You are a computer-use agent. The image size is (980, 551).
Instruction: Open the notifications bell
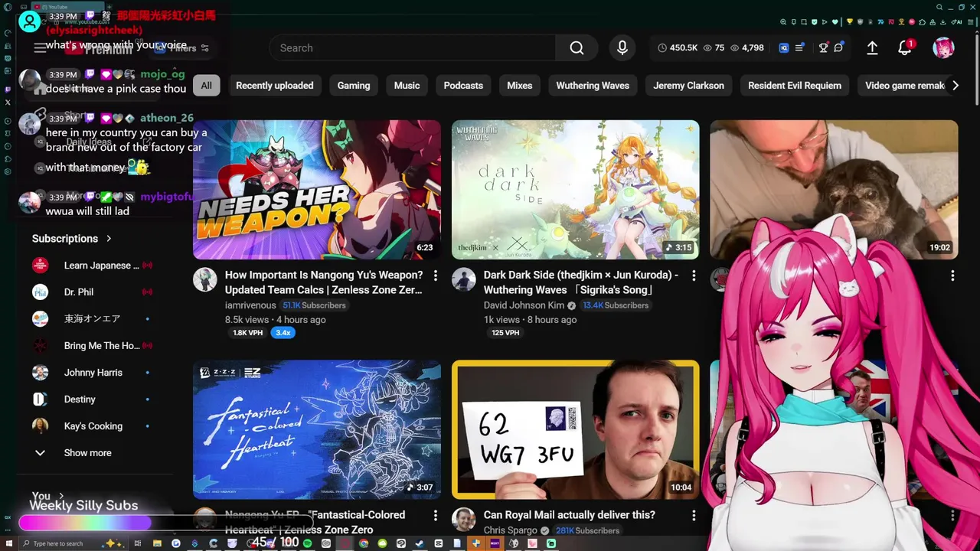(905, 47)
